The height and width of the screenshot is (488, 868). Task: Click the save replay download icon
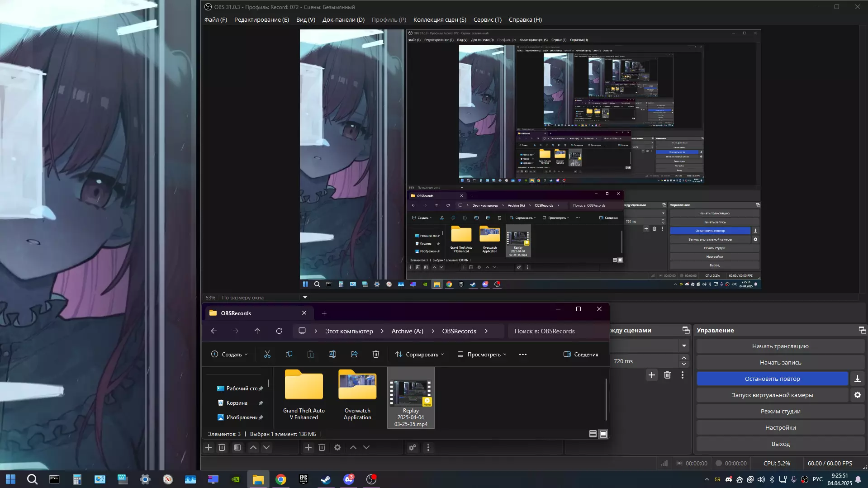coord(857,379)
